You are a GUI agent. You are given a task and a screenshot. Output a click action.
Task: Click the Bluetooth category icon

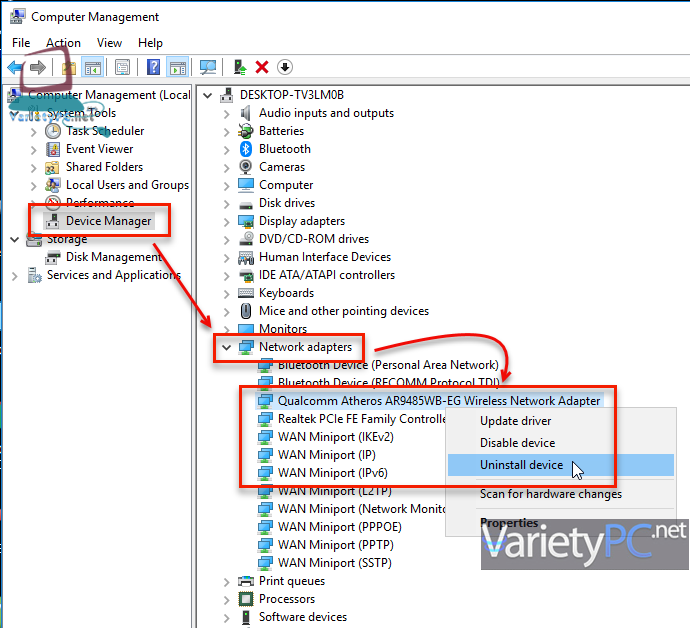click(246, 149)
